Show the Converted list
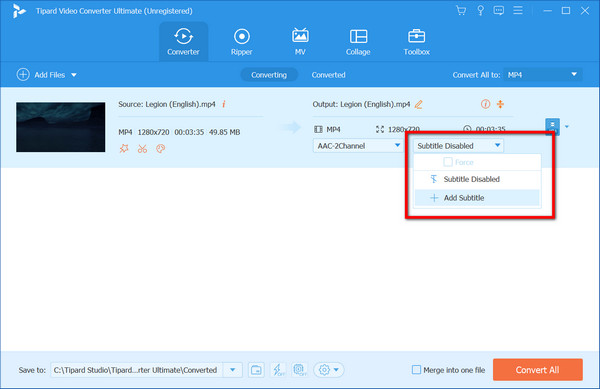600x389 pixels. (328, 75)
